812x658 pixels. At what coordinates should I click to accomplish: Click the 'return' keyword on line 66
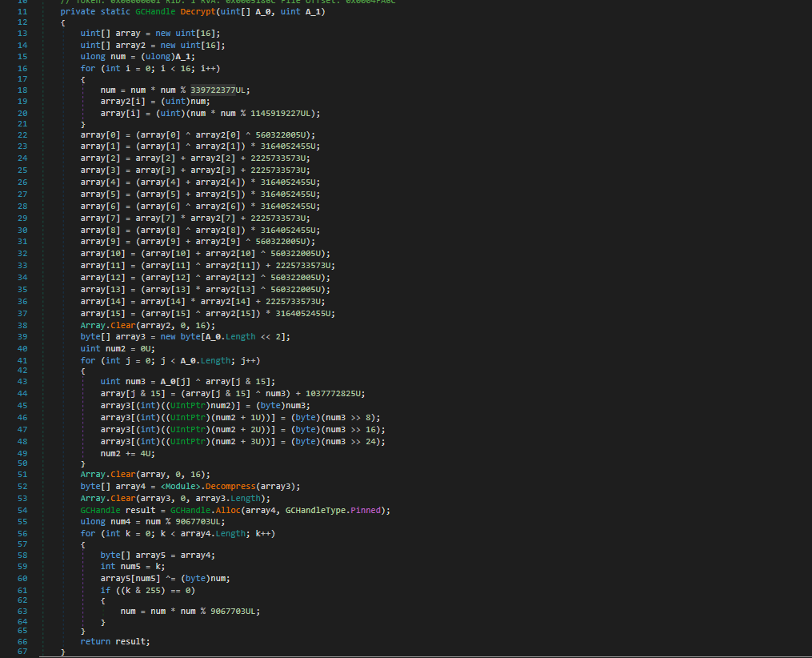click(95, 641)
